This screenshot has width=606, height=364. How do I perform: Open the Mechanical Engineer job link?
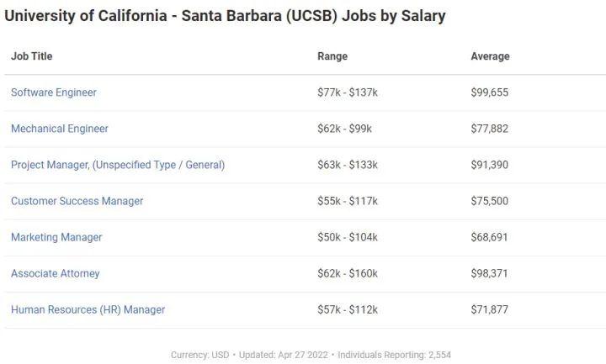point(60,129)
